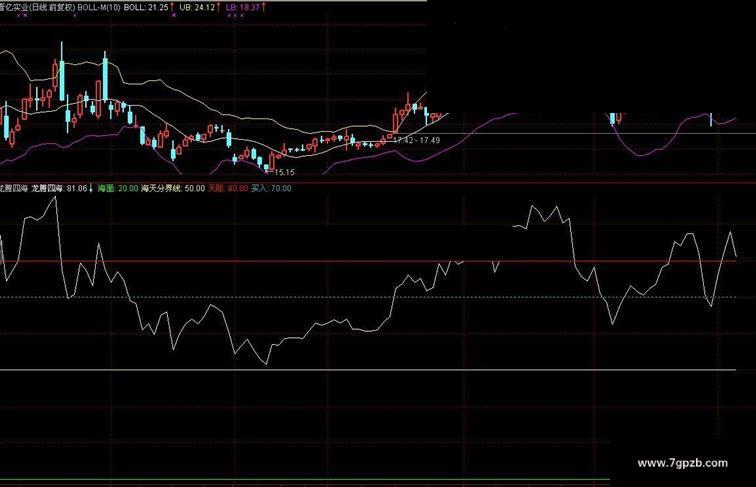Click the purple LB: 18.37 lower band value
Image resolution: width=756 pixels, height=487 pixels.
point(243,8)
